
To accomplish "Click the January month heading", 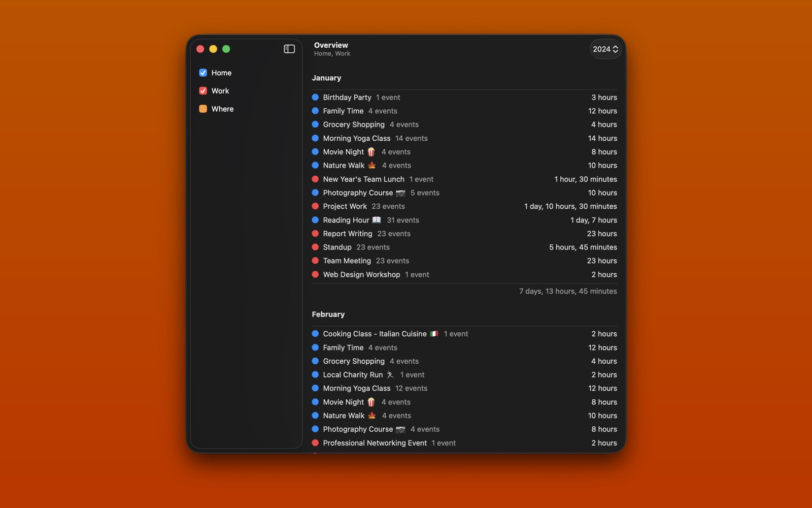I will click(326, 78).
